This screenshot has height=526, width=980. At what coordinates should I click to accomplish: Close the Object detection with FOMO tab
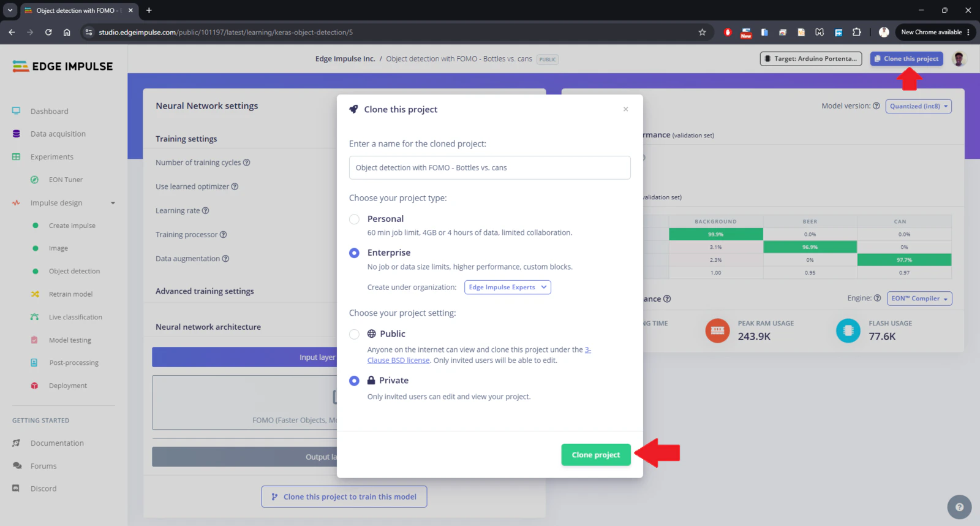tap(130, 10)
